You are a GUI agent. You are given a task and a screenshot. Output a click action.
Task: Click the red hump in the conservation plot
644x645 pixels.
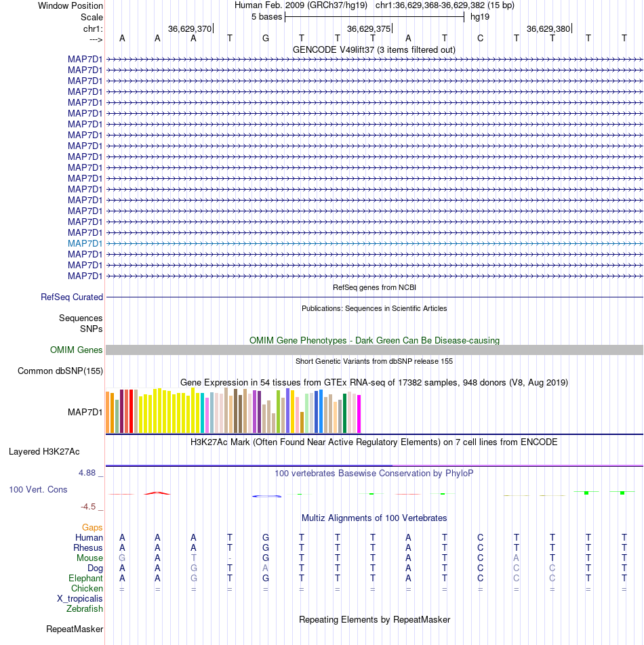pos(157,493)
